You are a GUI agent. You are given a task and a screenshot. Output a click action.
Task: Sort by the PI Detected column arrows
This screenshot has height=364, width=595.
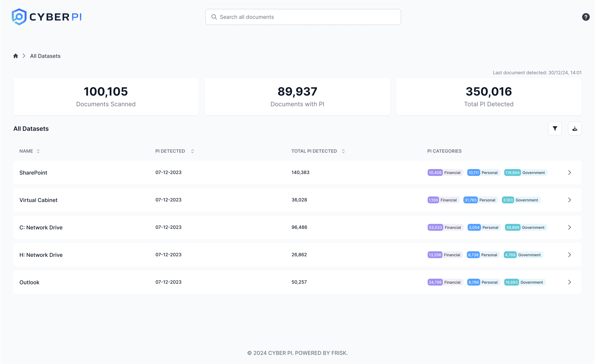coord(192,151)
